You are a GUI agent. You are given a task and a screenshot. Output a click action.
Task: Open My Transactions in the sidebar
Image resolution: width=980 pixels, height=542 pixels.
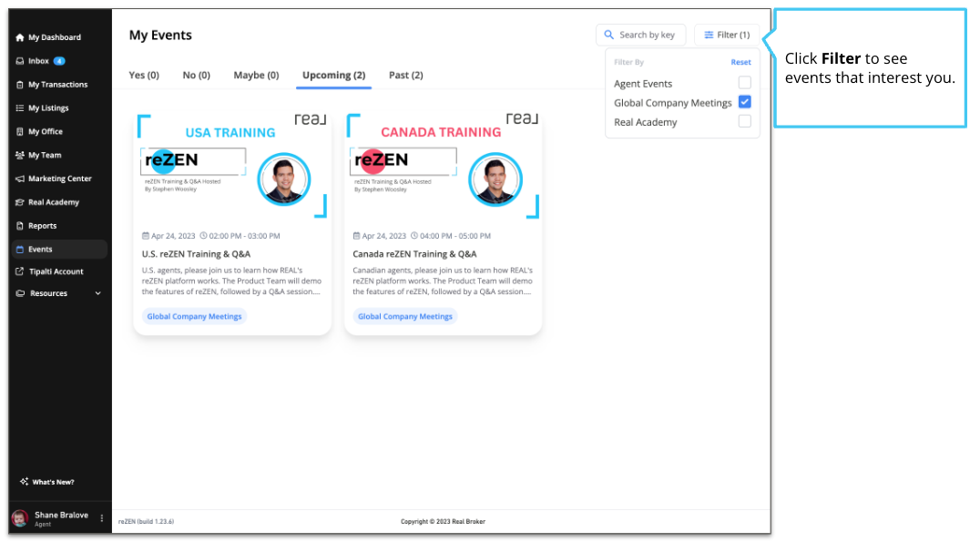(58, 85)
